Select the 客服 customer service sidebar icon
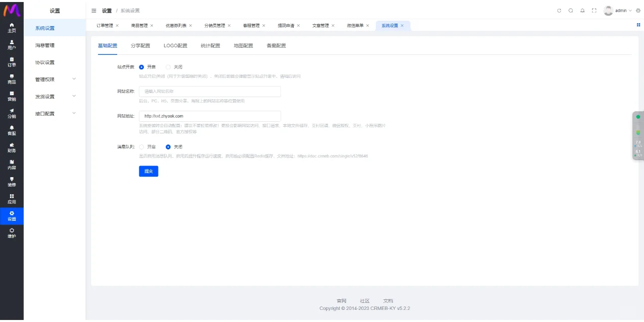644x322 pixels. click(12, 130)
